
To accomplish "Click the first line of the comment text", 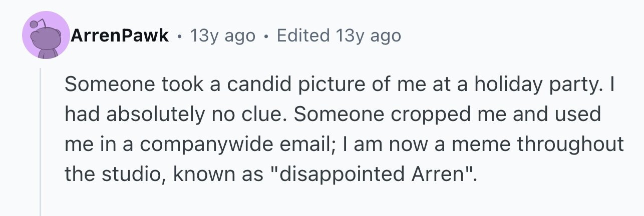I will pyautogui.click(x=339, y=84).
